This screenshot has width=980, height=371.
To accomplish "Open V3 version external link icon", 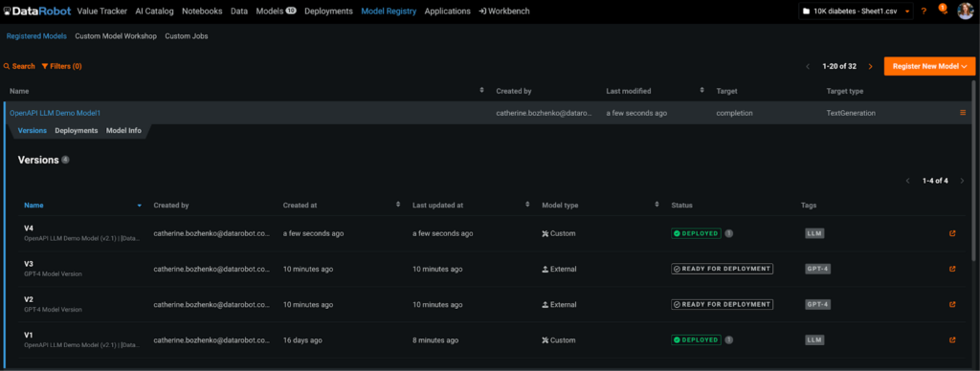I will [x=952, y=270].
